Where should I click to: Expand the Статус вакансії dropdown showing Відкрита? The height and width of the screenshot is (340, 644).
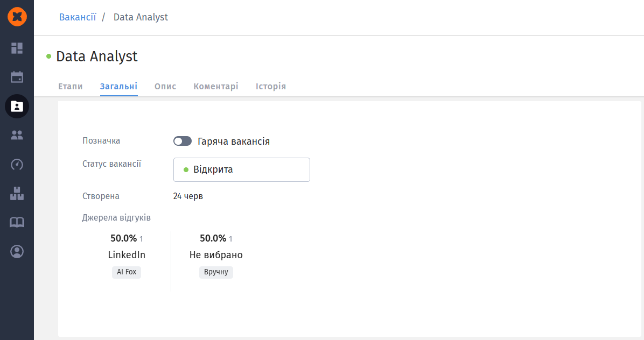tap(242, 169)
